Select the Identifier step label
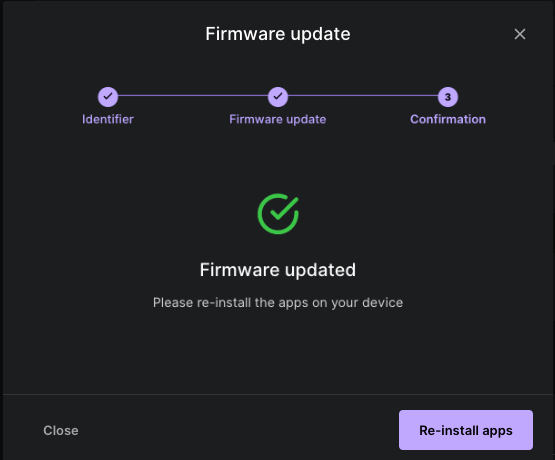Viewport: 555px width, 460px height. pyautogui.click(x=108, y=119)
